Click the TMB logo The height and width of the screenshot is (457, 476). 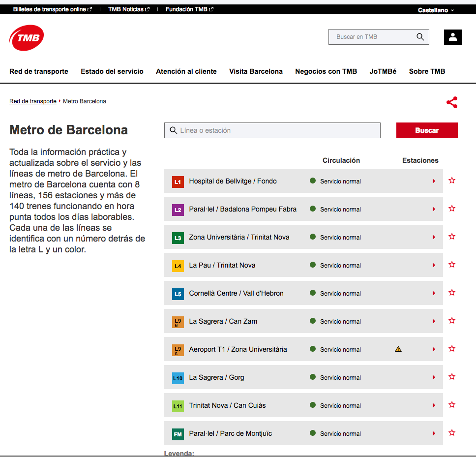coord(27,38)
